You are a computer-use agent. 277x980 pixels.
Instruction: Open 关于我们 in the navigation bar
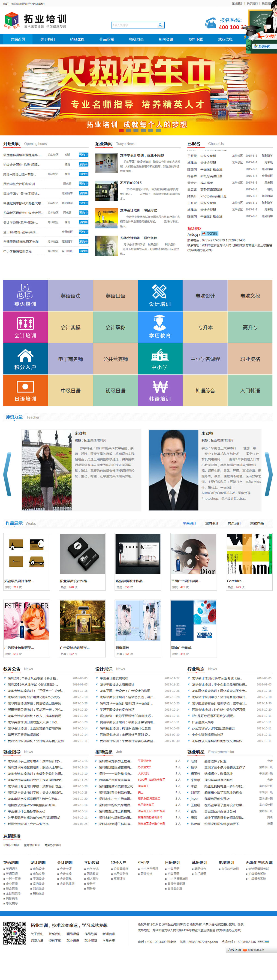pyautogui.click(x=48, y=39)
